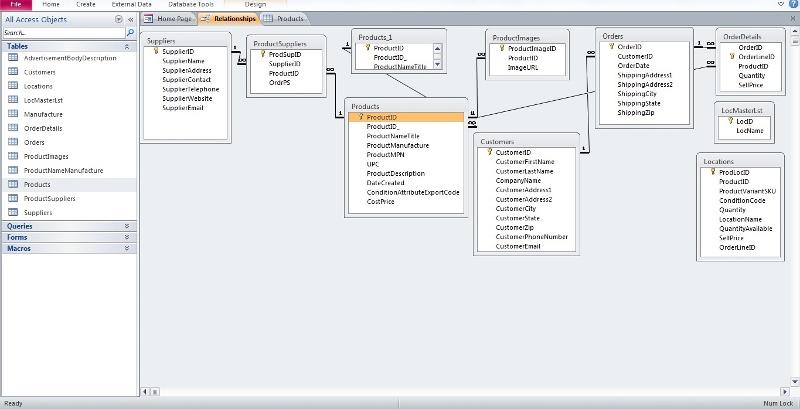Click the Manufacture table icon in sidebar
The height and width of the screenshot is (409, 800).
coord(14,114)
